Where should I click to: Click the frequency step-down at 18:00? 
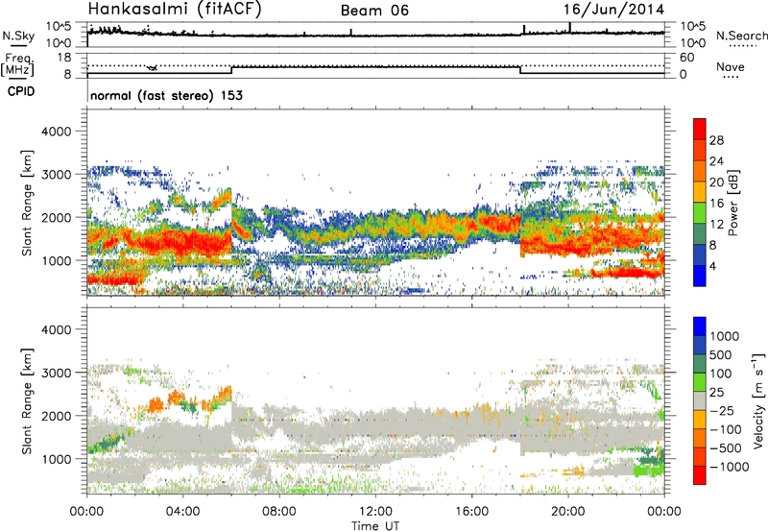coord(520,70)
